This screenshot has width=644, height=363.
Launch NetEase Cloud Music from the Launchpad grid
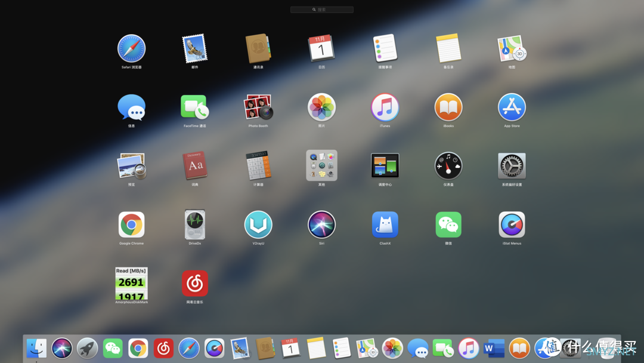click(x=194, y=283)
